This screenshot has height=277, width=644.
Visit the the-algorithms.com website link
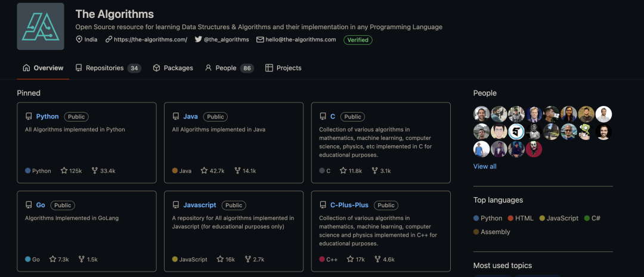pyautogui.click(x=150, y=39)
